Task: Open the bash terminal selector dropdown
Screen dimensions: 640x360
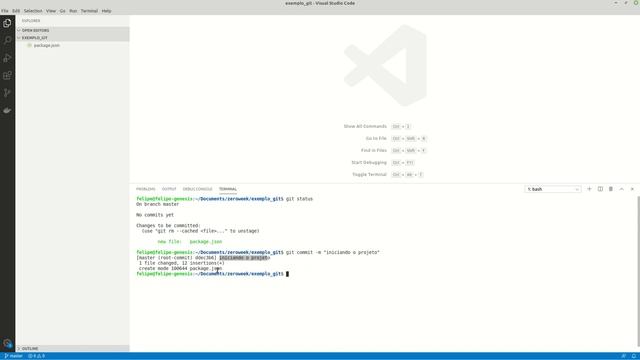Action: (x=553, y=189)
